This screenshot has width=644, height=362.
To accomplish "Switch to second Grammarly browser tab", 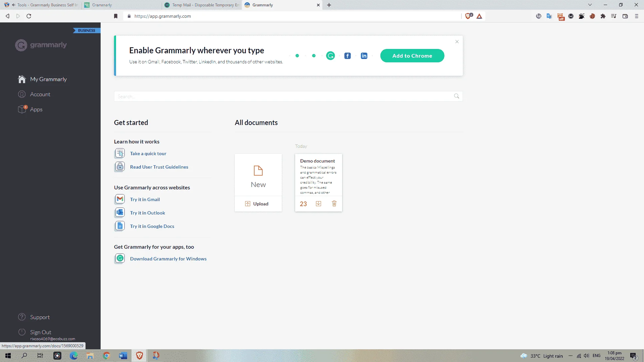I will pos(122,5).
